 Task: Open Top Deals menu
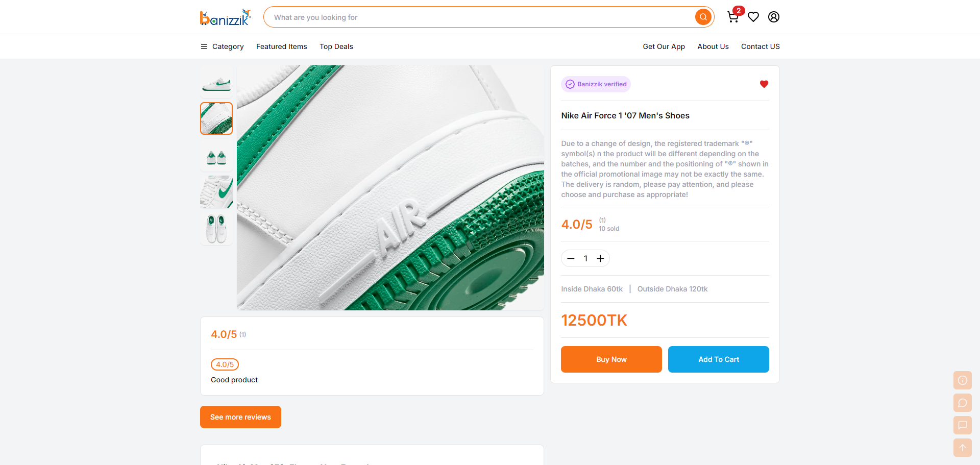point(336,46)
